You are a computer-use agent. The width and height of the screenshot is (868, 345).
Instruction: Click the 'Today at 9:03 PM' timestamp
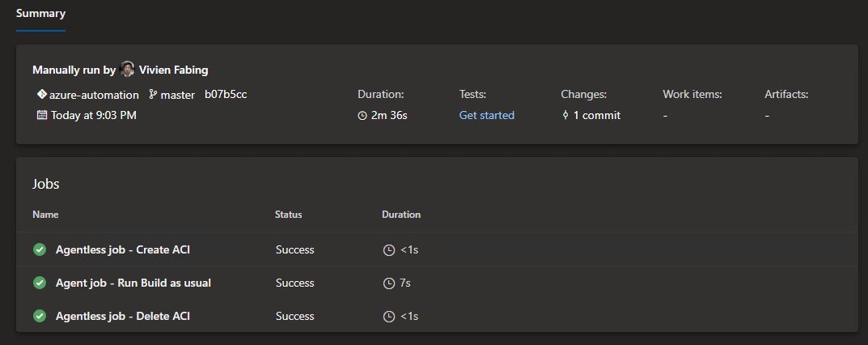click(x=94, y=115)
